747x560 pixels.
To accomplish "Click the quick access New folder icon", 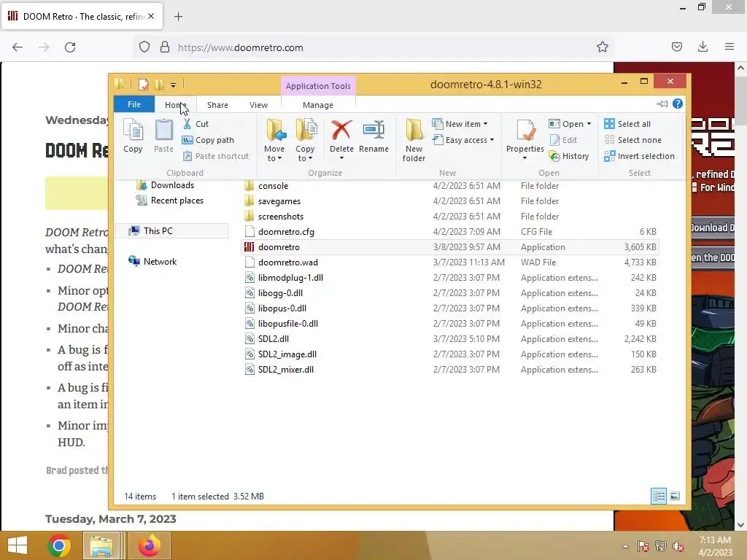I will [x=159, y=85].
